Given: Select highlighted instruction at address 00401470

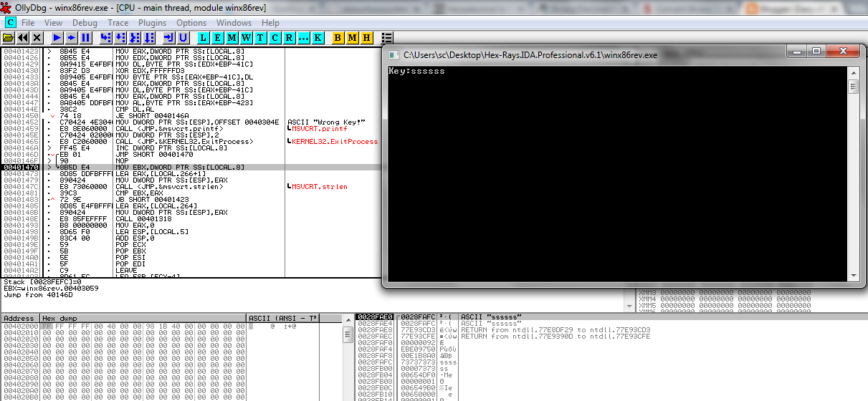Looking at the screenshot, I should (x=190, y=167).
